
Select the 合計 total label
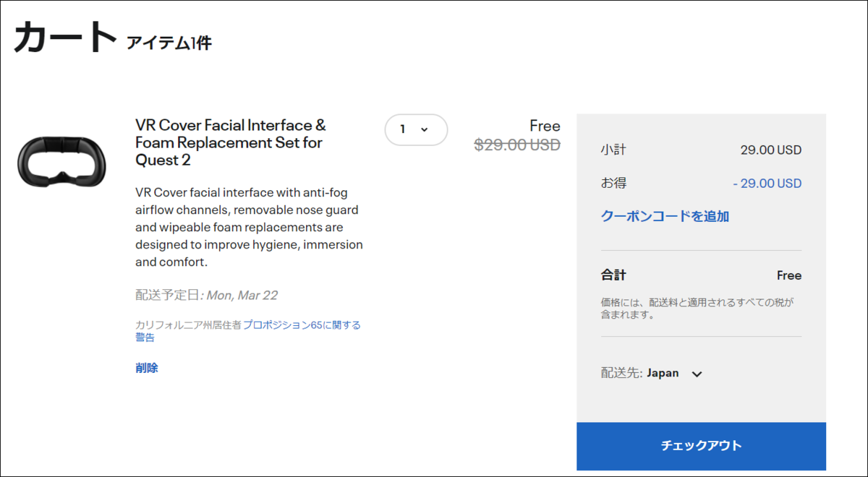point(613,275)
